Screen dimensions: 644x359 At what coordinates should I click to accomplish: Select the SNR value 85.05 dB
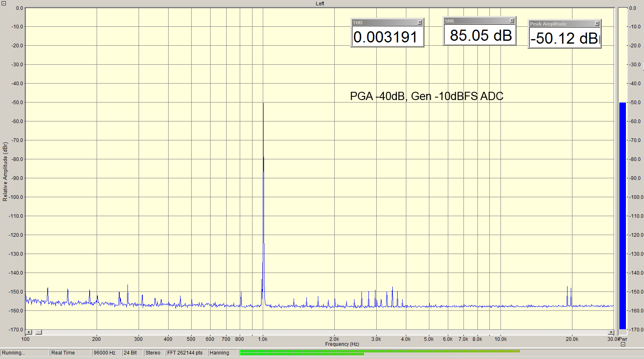coord(480,35)
